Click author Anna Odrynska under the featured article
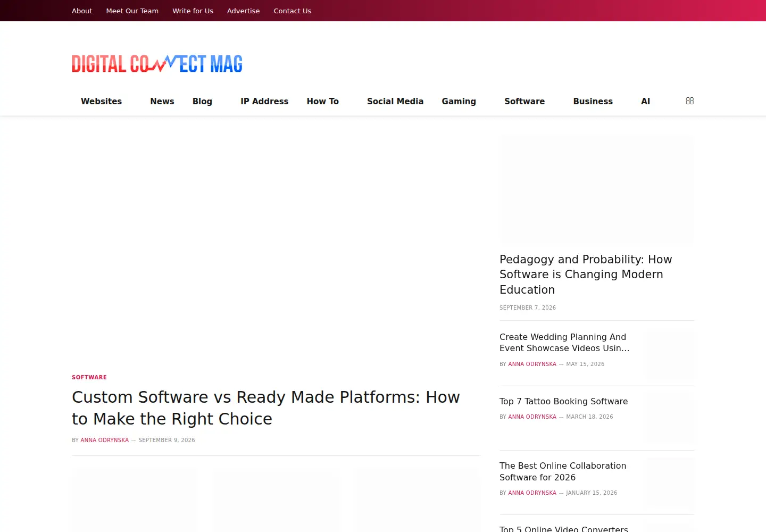Screen dimensions: 766x532 105,440
